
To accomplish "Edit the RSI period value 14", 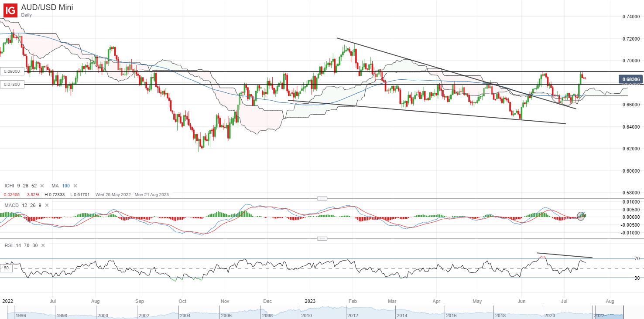I will [19, 246].
